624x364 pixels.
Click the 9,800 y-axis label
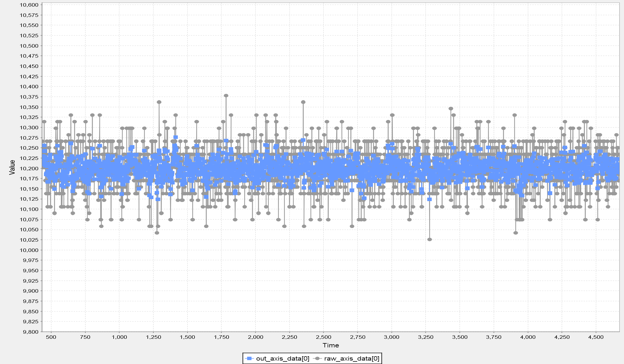tap(30, 332)
